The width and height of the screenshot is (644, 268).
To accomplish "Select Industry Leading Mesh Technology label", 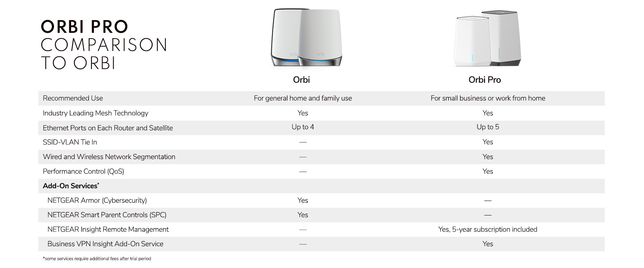I will pyautogui.click(x=96, y=113).
